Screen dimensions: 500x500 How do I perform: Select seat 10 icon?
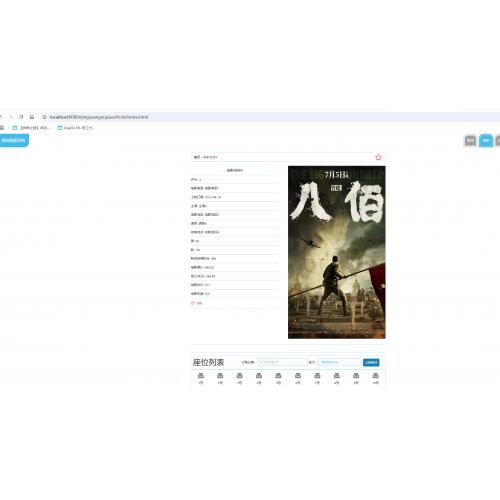(x=375, y=376)
